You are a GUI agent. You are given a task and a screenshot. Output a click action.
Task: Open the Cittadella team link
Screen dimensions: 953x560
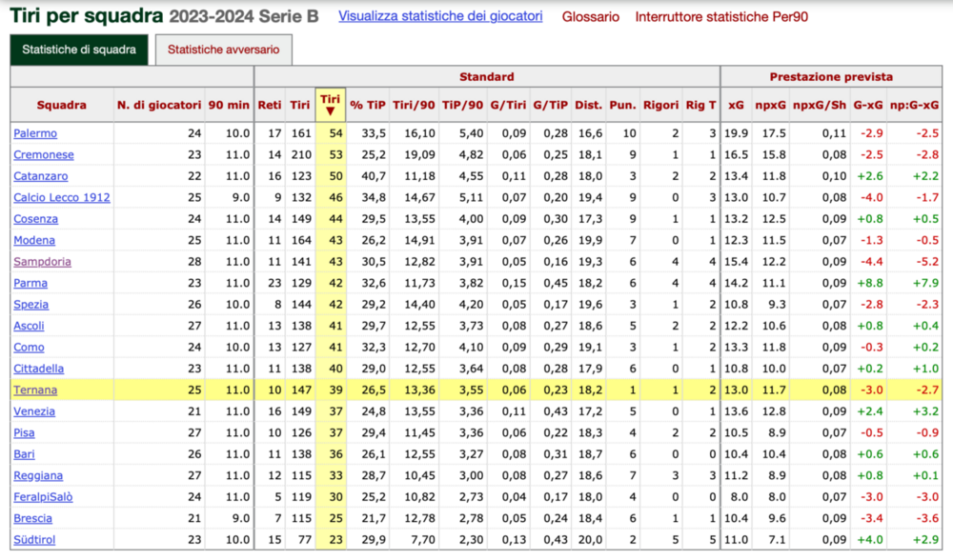(39, 369)
